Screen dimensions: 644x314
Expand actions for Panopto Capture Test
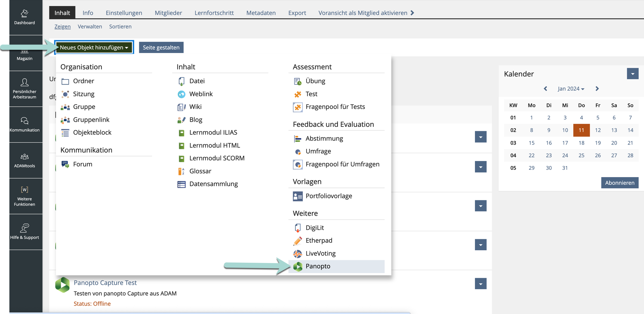[x=480, y=284]
